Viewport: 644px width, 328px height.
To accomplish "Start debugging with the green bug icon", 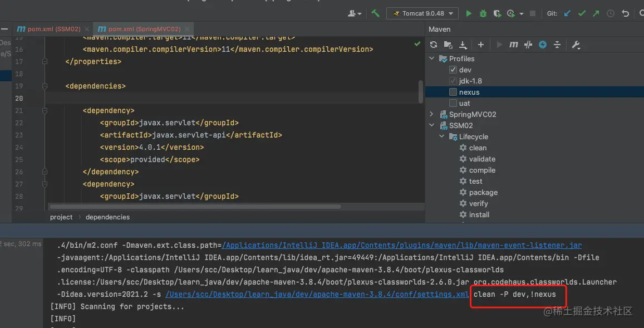I will pos(483,13).
